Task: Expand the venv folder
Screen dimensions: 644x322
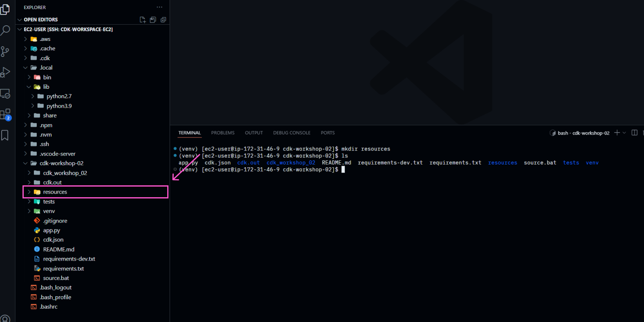Action: pos(29,211)
